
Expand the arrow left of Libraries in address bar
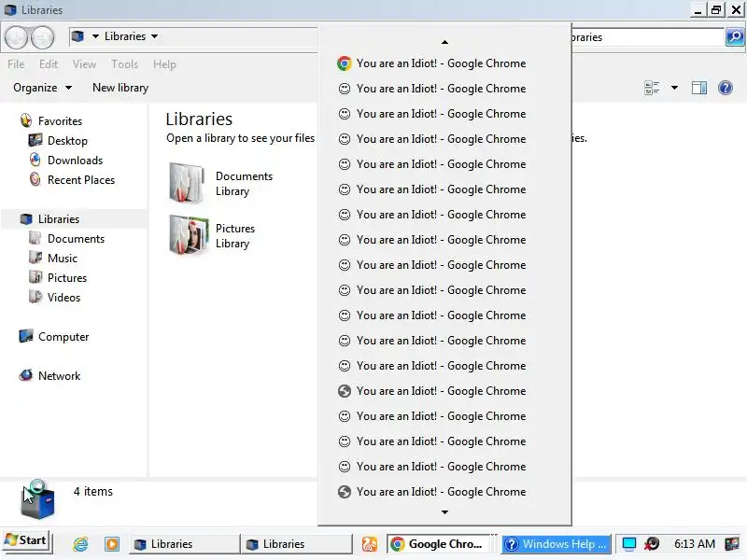(x=95, y=36)
